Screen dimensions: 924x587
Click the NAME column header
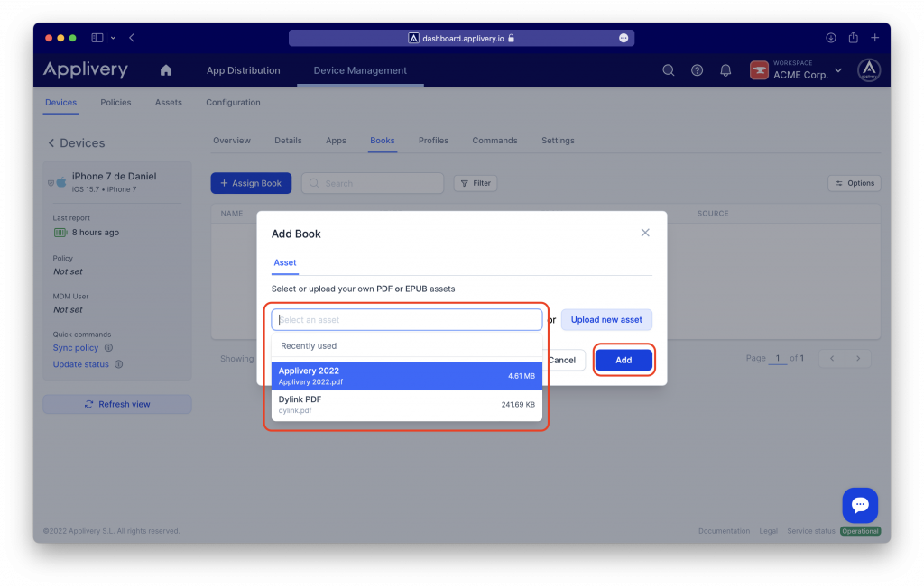[x=232, y=213]
